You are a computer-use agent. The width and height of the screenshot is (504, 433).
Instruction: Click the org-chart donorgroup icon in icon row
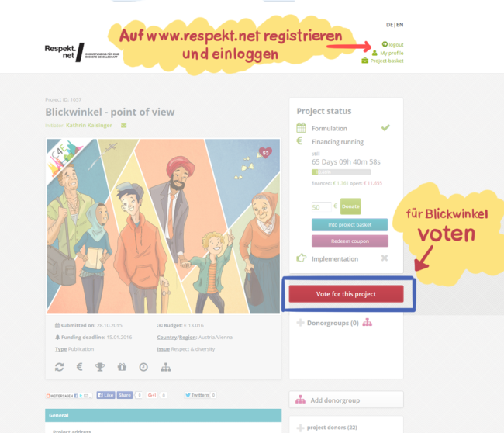pos(166,367)
